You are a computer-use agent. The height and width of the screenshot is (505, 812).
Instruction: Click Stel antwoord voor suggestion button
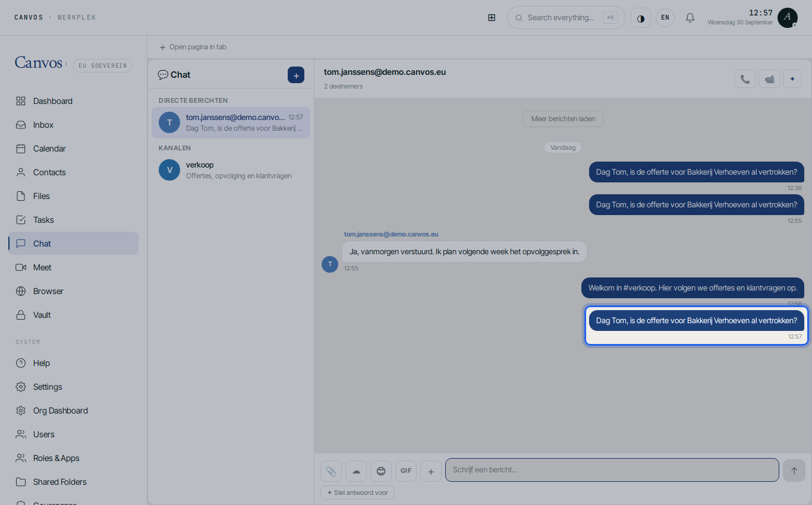(x=357, y=493)
